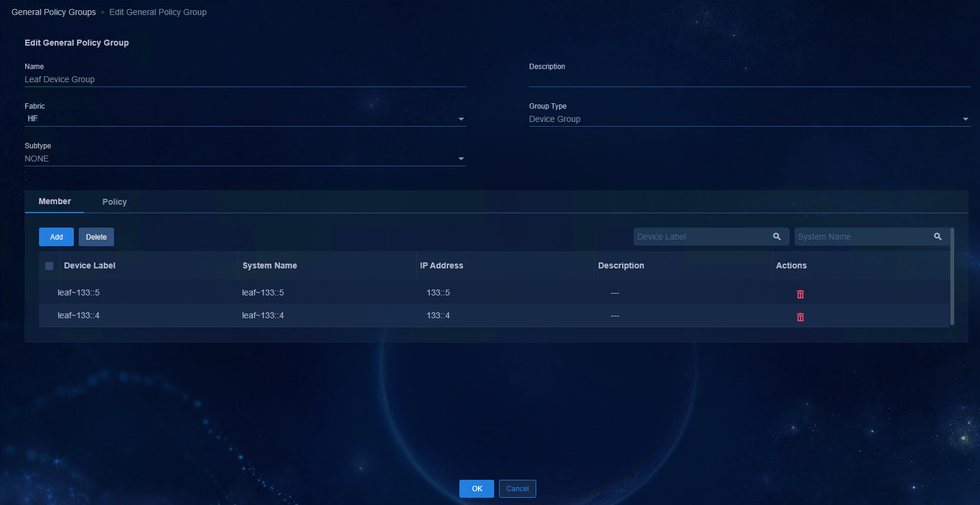
Task: Click device label cell leaf~133::5
Action: pyautogui.click(x=79, y=292)
